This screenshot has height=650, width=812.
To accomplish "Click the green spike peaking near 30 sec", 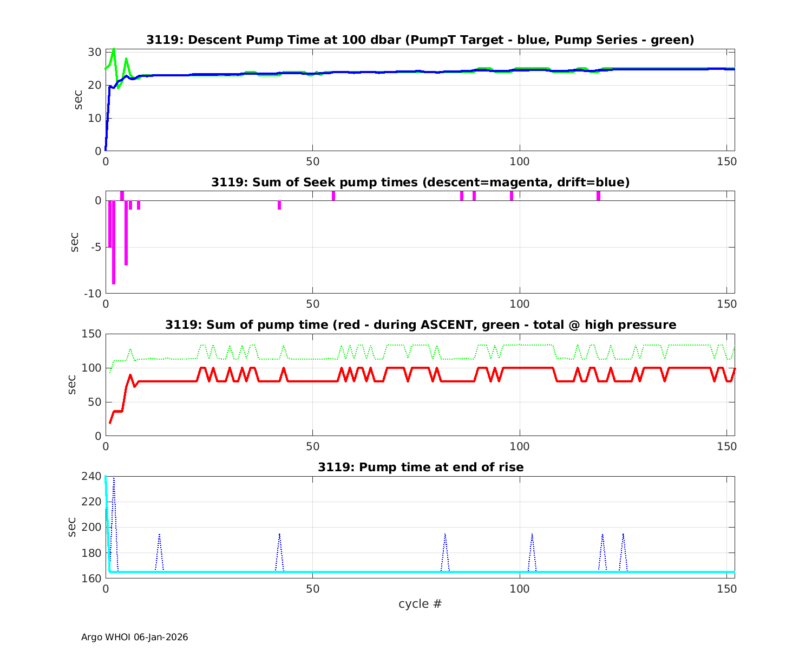I will tap(114, 50).
